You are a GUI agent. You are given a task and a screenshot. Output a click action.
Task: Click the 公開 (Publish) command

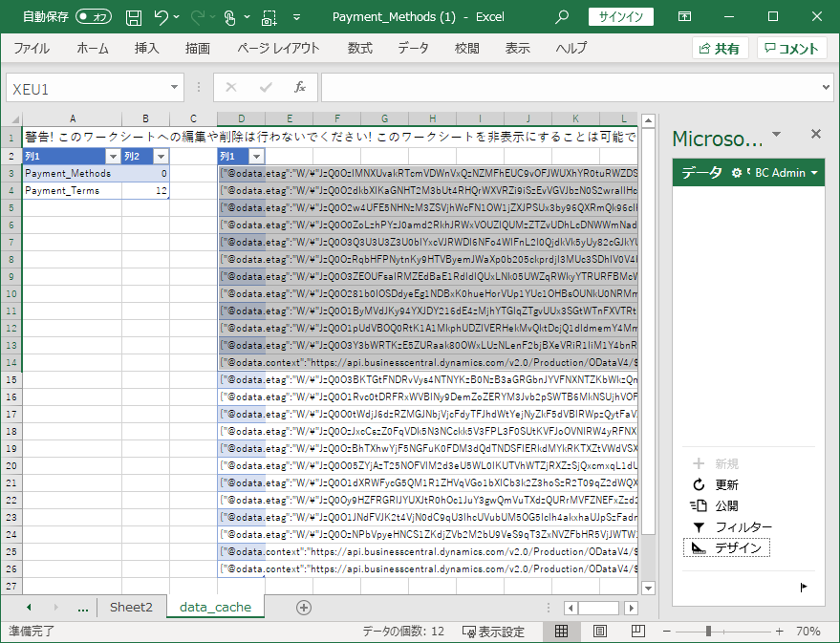(x=715, y=506)
